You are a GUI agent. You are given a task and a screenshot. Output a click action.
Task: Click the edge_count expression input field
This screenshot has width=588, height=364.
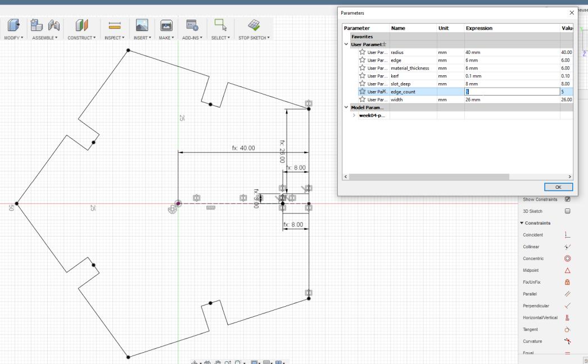tap(512, 92)
